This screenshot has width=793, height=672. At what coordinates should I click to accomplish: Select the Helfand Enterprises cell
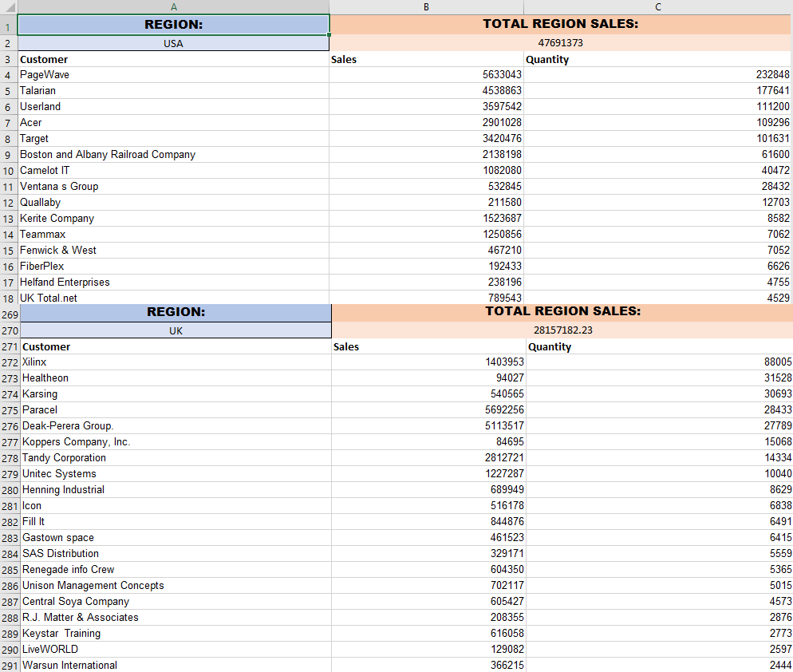pos(173,282)
